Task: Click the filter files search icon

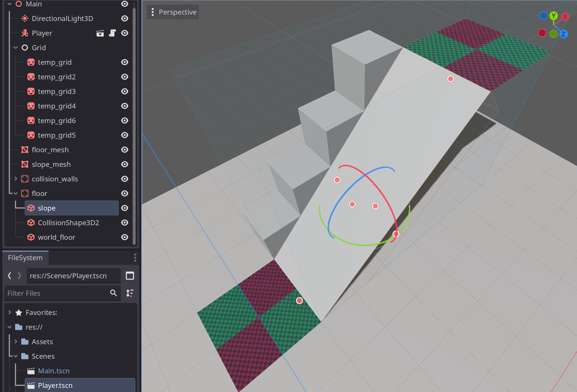Action: pyautogui.click(x=114, y=293)
